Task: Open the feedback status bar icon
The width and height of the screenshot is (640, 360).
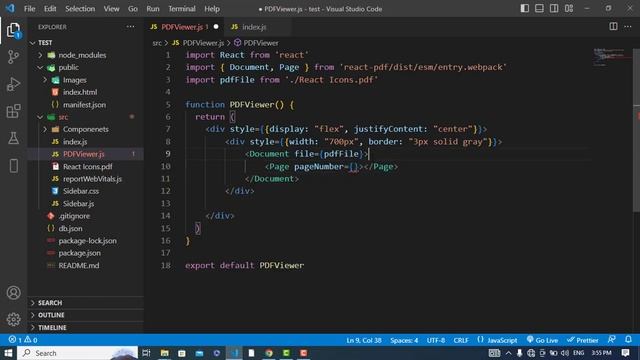Action: [611, 340]
